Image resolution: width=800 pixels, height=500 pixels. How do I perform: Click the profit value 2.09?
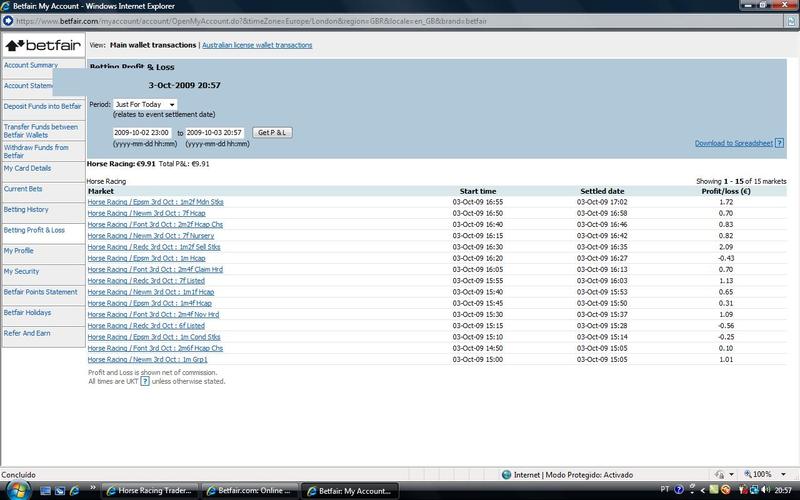[726, 247]
